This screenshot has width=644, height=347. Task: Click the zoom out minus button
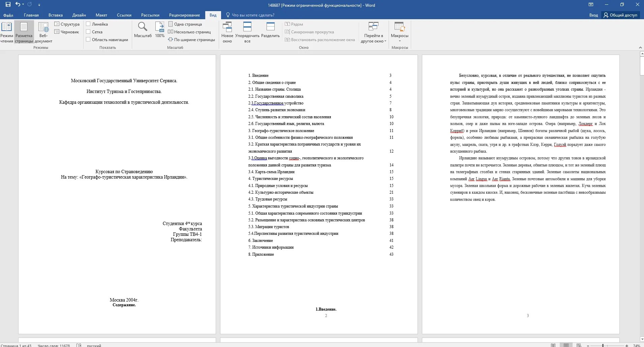pyautogui.click(x=588, y=346)
